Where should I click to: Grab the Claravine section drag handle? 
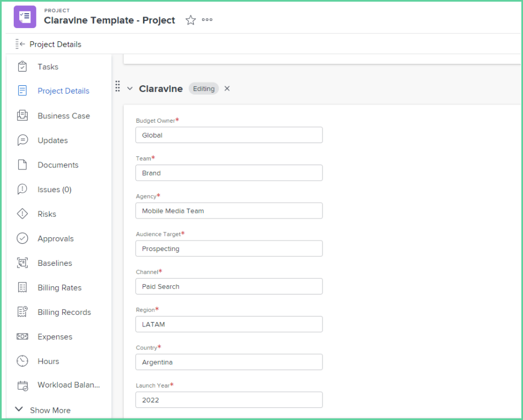click(117, 86)
